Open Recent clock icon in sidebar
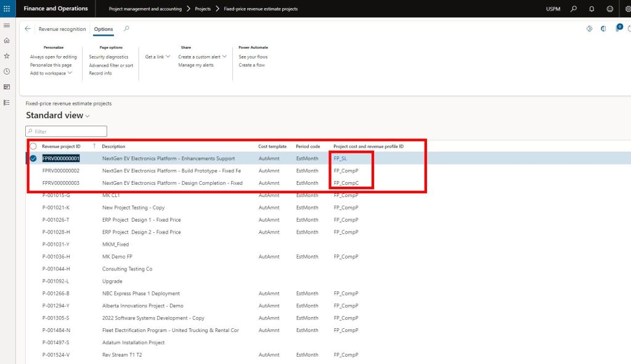 [7, 71]
